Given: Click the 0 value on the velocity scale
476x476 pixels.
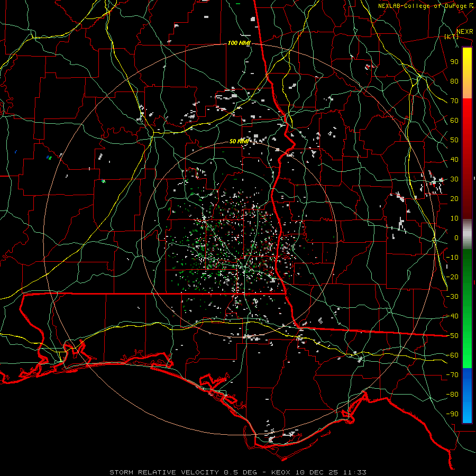Looking at the screenshot, I should (456, 238).
